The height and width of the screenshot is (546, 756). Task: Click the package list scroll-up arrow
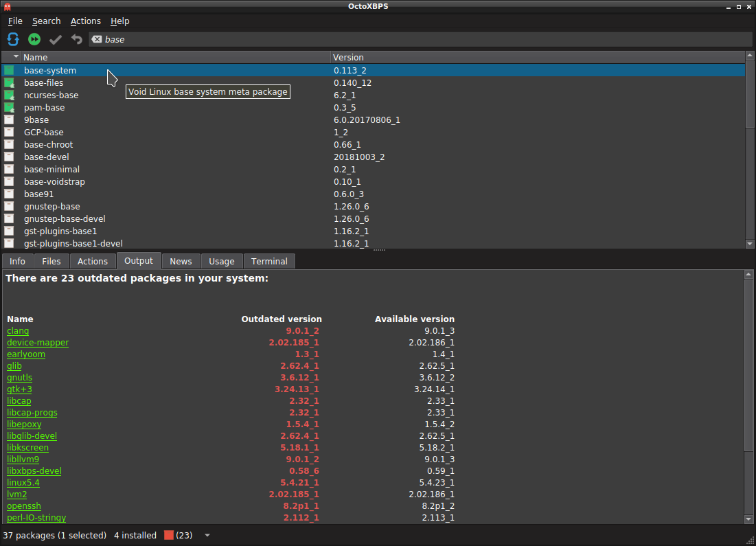click(750, 56)
